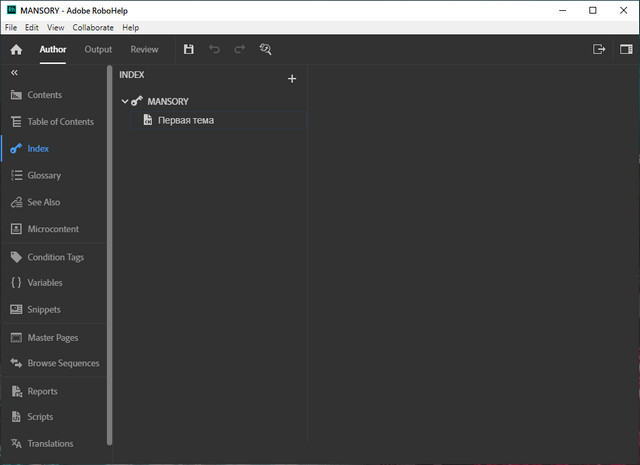This screenshot has width=640, height=465.
Task: Close the RoboHelp window
Action: (x=623, y=11)
